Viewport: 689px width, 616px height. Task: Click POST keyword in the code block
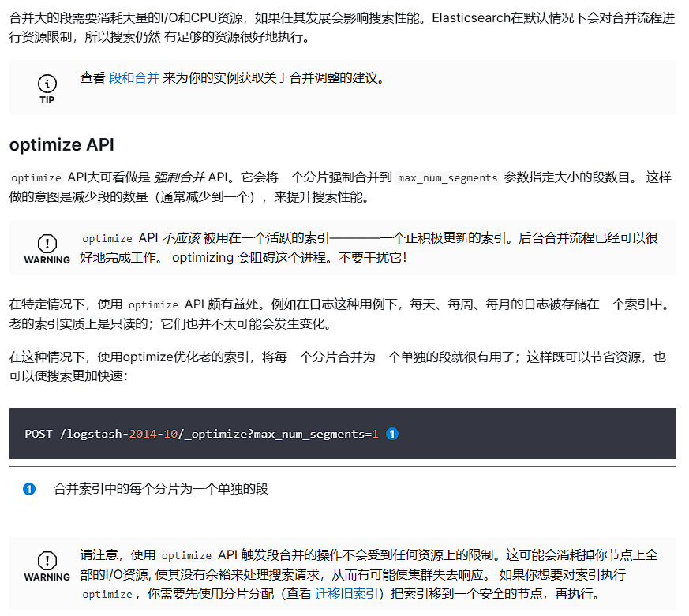(x=39, y=434)
